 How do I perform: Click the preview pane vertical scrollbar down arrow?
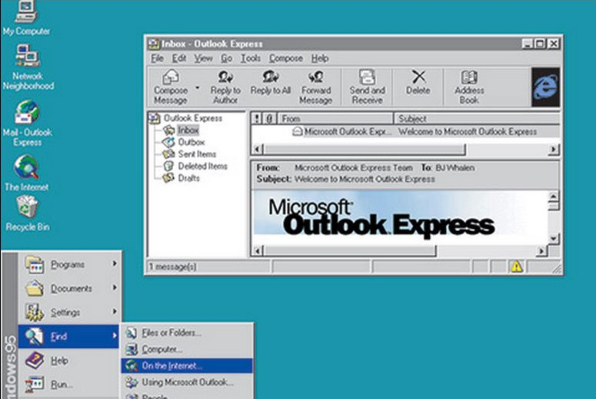[553, 239]
